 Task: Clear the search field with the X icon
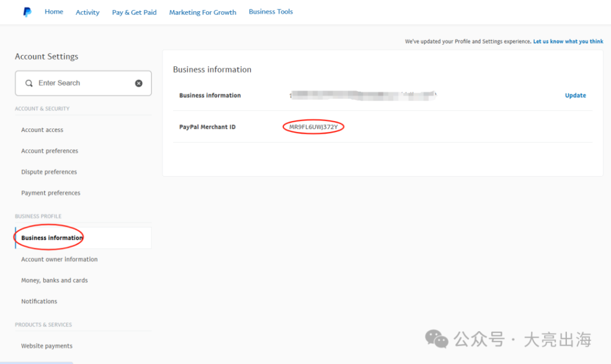pyautogui.click(x=138, y=83)
